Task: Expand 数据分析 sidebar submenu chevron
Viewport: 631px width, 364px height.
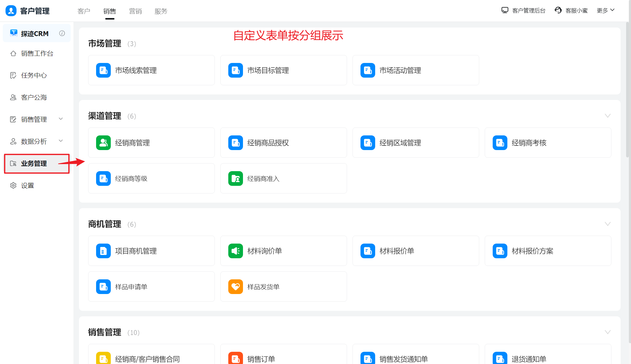Action: (61, 141)
